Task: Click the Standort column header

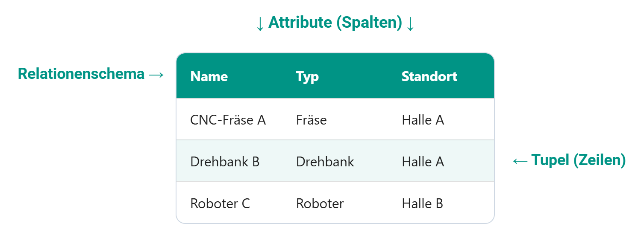Action: pyautogui.click(x=429, y=77)
